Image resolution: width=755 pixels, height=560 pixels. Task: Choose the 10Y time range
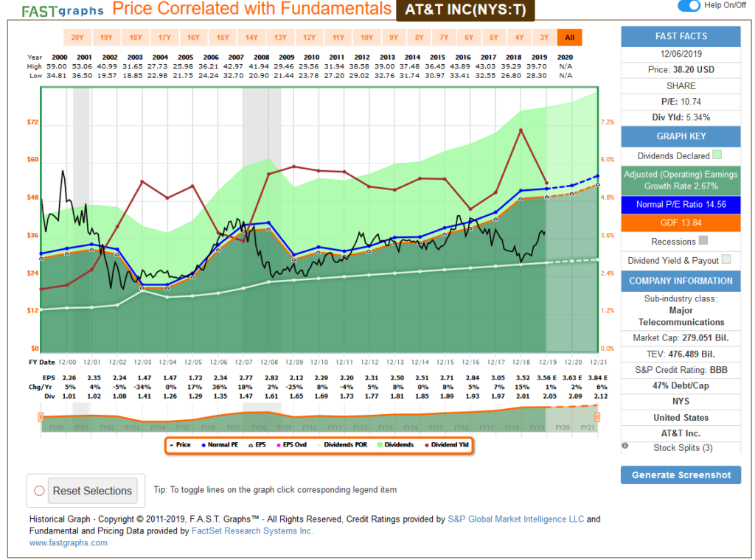367,38
